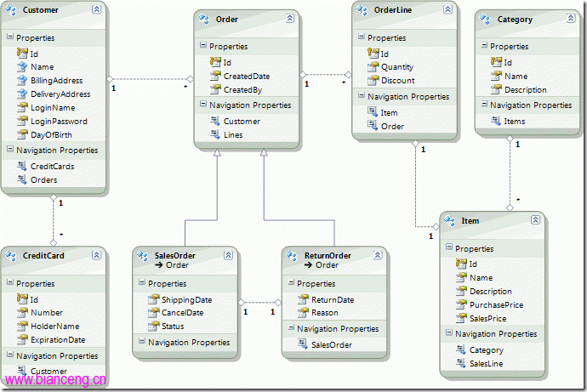The width and height of the screenshot is (587, 392).
Task: Collapse OrderLine's Navigation Properties section
Action: [362, 95]
